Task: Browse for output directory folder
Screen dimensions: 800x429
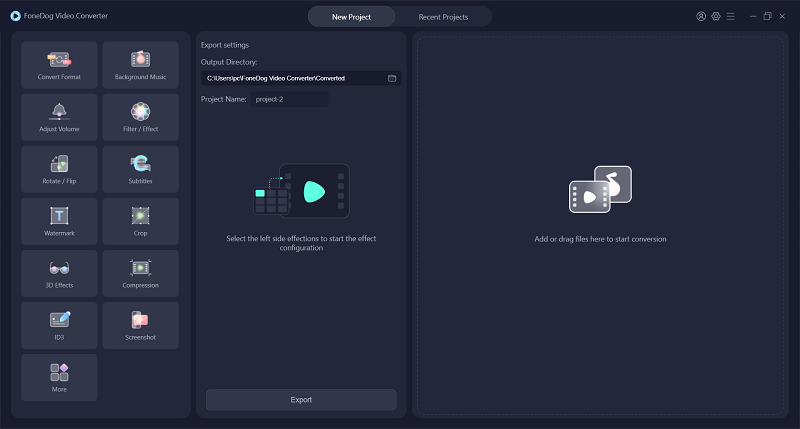Action: [392, 78]
